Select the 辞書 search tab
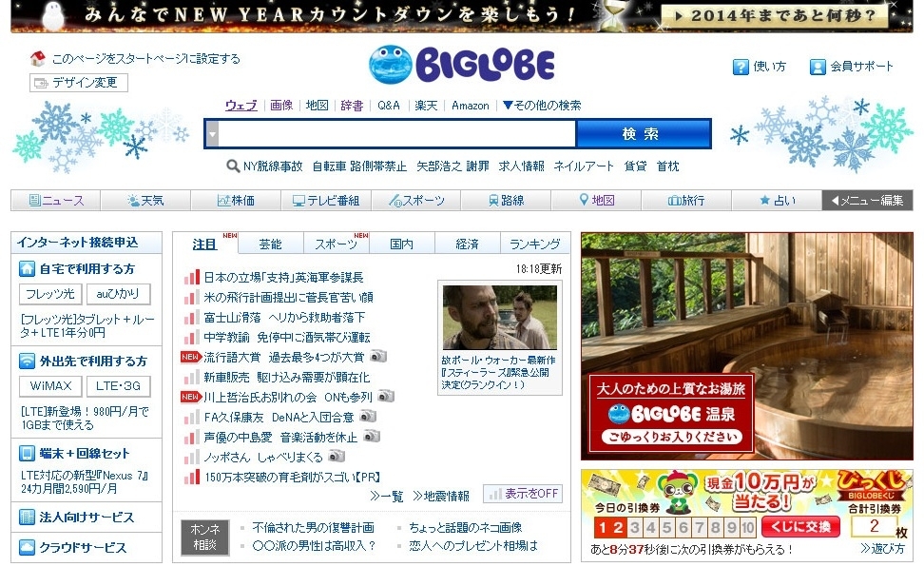 pos(352,106)
